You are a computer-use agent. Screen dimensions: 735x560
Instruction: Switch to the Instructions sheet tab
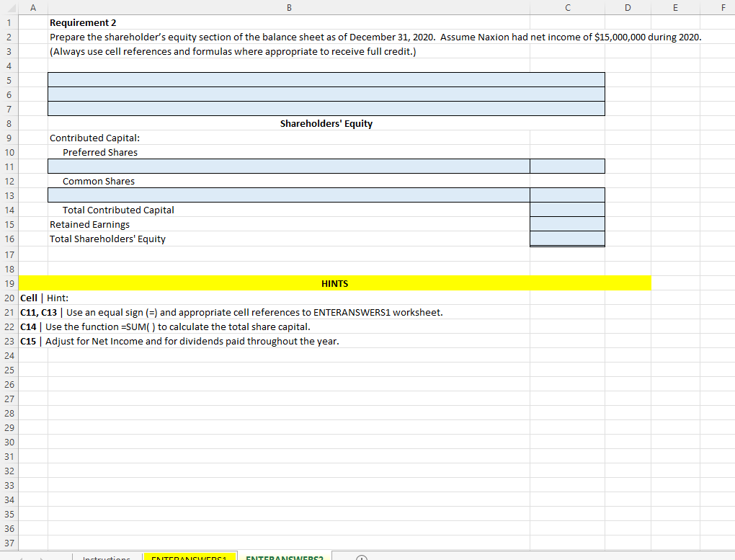(x=107, y=556)
